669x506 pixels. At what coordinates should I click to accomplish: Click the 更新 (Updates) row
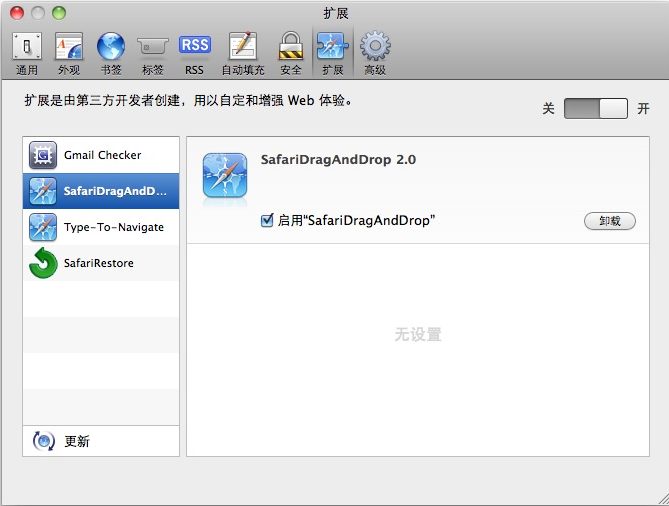coord(101,441)
